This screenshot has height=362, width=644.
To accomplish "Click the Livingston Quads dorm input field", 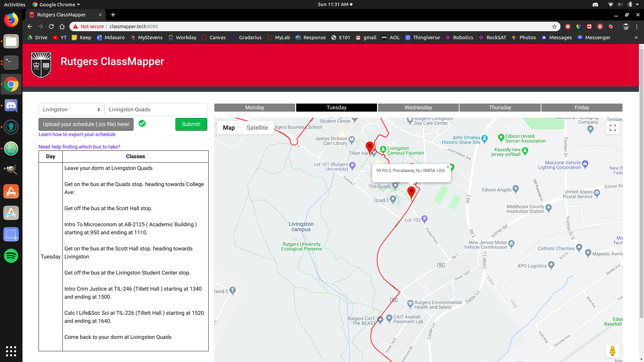I will [x=156, y=110].
